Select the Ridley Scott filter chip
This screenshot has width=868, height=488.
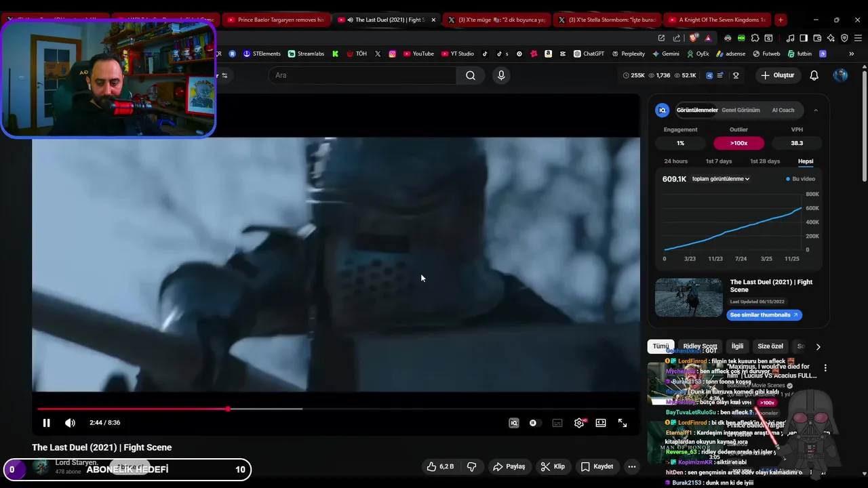click(x=700, y=346)
